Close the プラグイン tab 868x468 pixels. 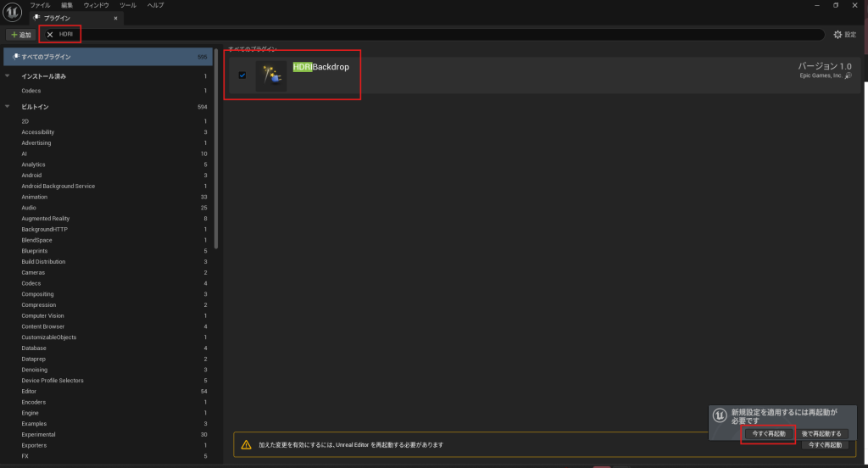tap(115, 18)
